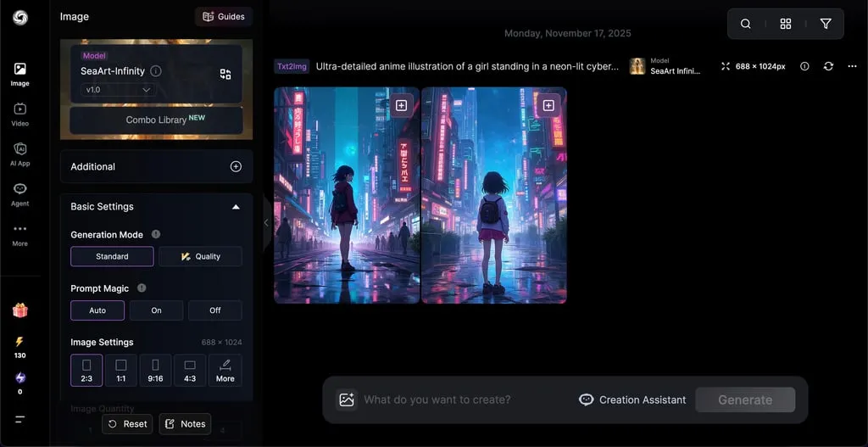Viewport: 868px width, 447px height.
Task: Click the image upload icon in prompt box
Action: (346, 400)
